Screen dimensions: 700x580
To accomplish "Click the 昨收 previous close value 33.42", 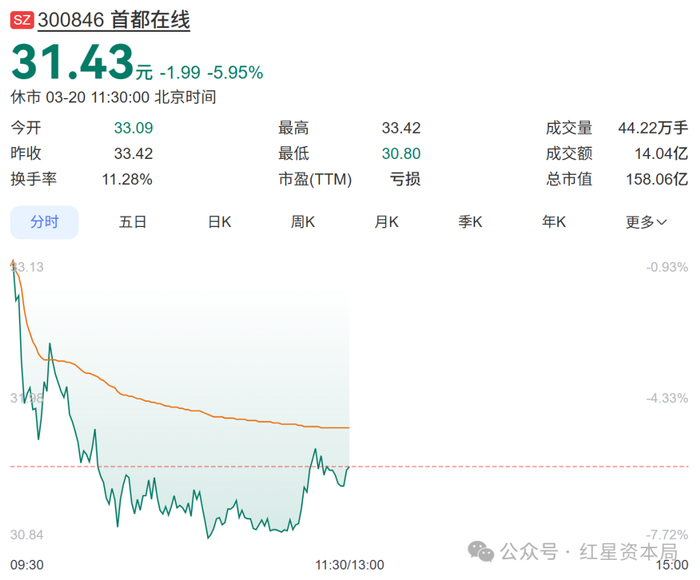I will (133, 154).
